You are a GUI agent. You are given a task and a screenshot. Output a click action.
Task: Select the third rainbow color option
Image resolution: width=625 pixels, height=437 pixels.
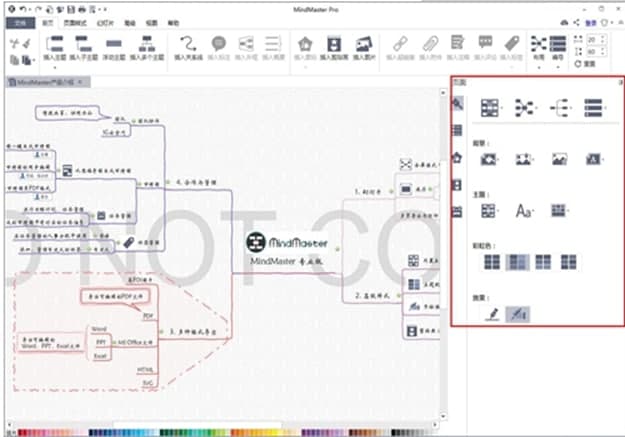tap(543, 262)
